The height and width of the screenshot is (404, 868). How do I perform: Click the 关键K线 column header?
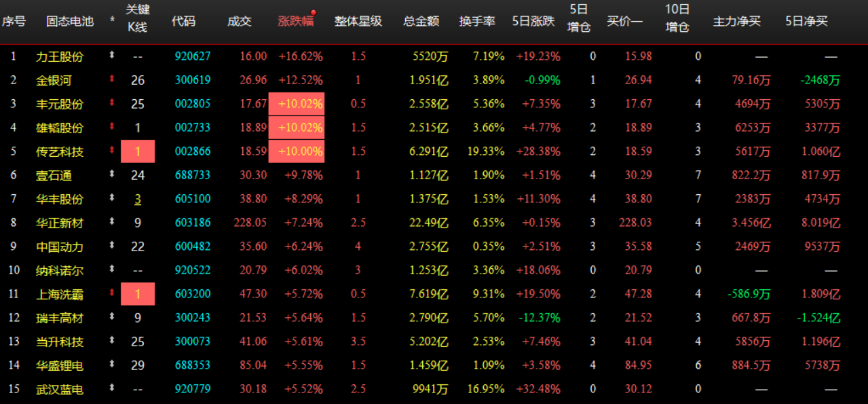click(138, 18)
